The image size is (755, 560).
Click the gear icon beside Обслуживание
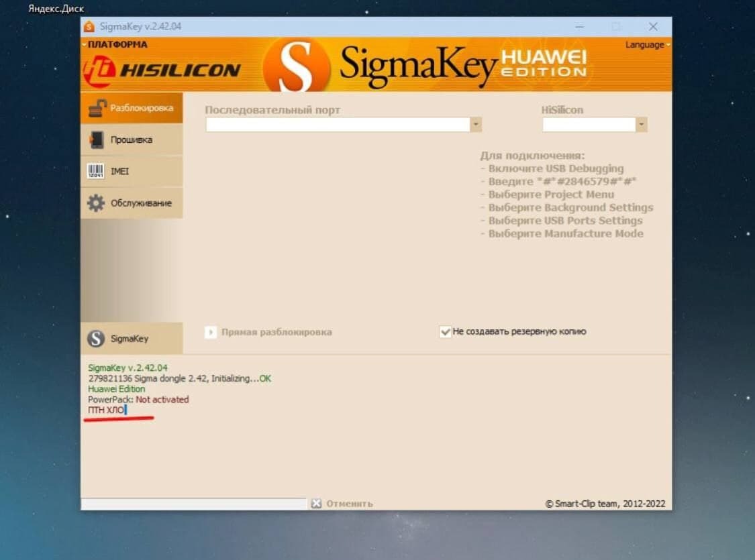(x=96, y=203)
